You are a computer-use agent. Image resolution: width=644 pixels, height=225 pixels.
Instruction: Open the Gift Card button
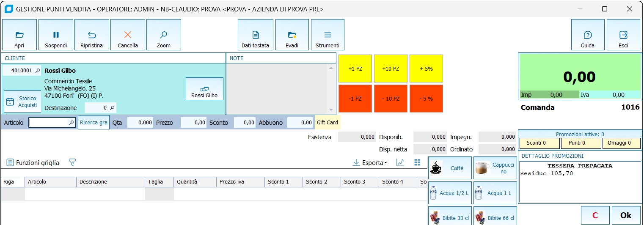pos(328,123)
